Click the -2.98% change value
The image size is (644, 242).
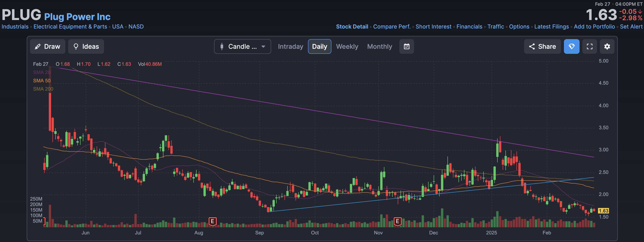[630, 18]
